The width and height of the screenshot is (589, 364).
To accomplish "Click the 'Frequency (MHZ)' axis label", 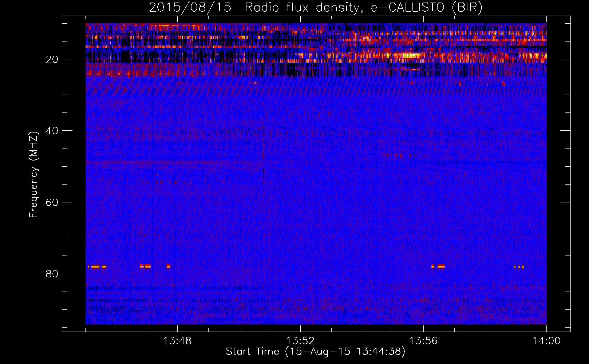I will pyautogui.click(x=33, y=175).
